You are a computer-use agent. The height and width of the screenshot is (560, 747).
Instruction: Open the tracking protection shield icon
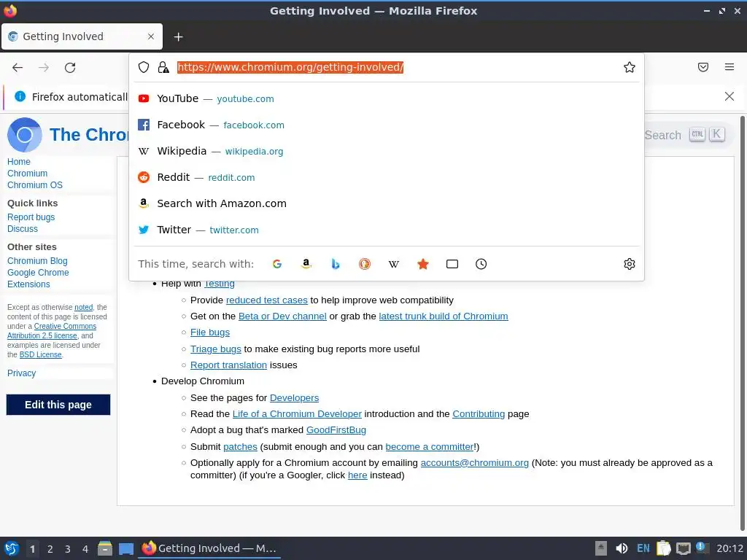click(144, 67)
